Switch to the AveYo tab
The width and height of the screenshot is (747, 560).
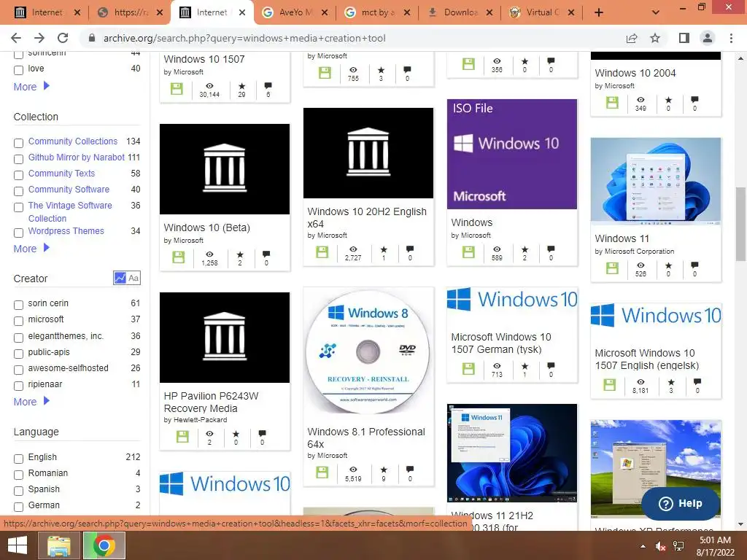(295, 12)
